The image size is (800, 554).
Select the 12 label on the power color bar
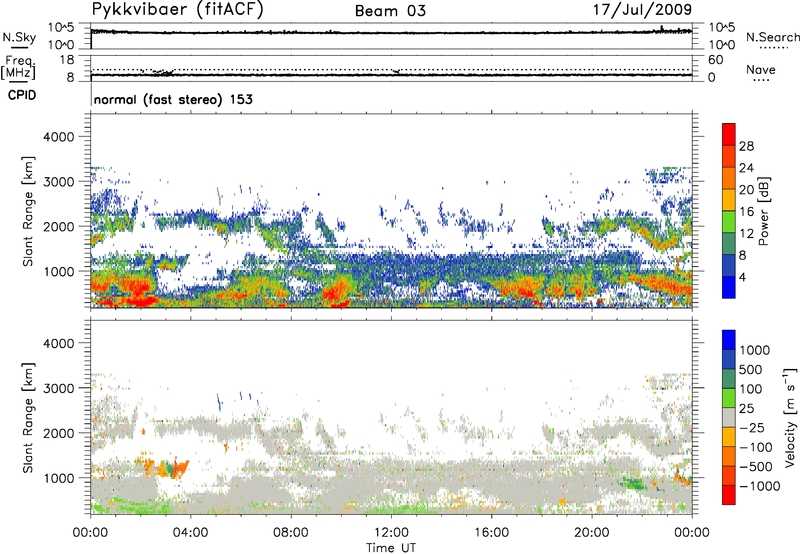(x=746, y=234)
